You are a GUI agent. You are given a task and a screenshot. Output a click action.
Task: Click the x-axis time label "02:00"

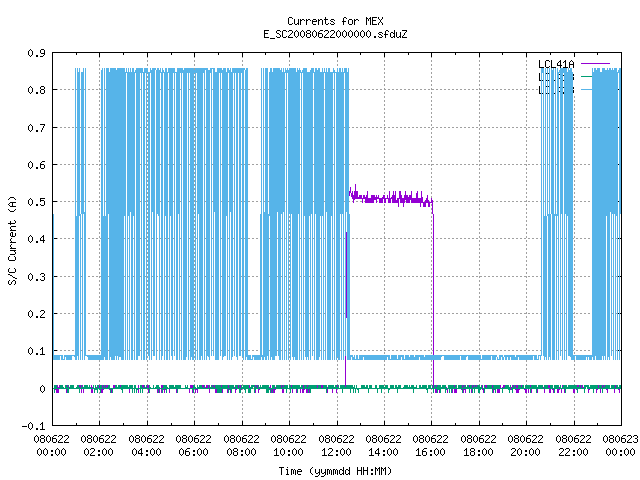pos(98,452)
